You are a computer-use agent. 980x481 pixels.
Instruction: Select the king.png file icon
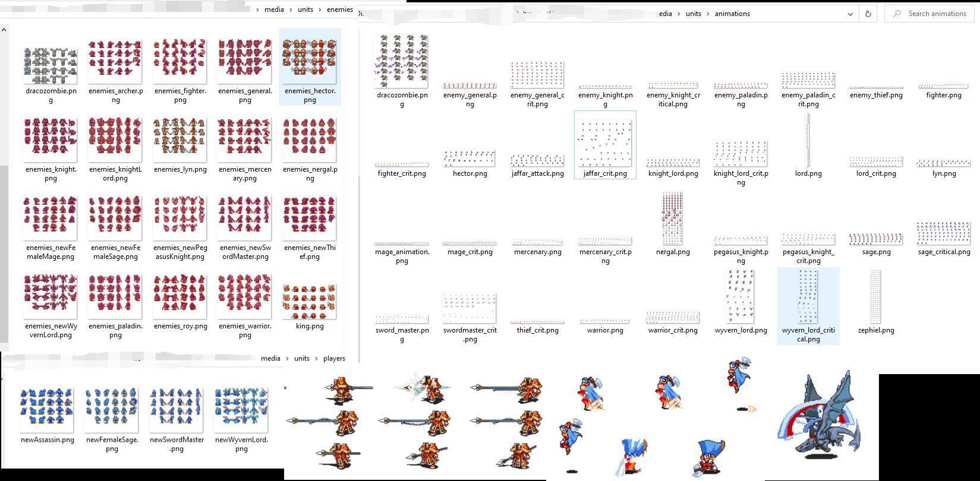pyautogui.click(x=310, y=301)
